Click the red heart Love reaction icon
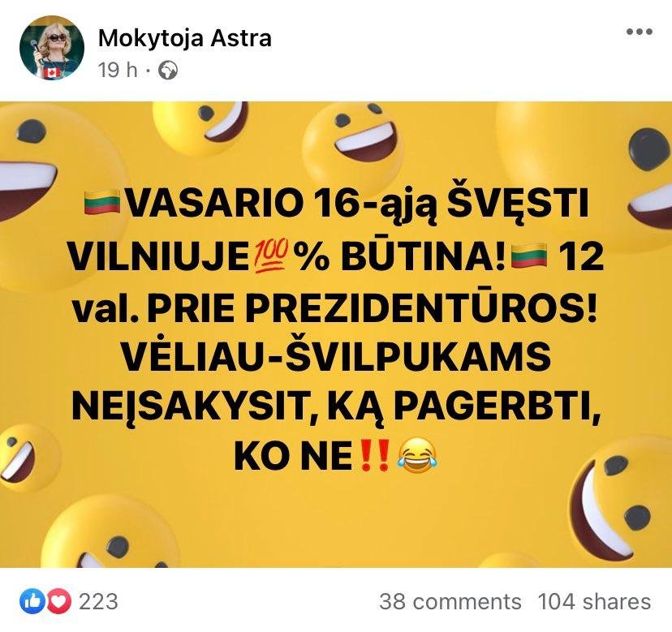 coord(58,601)
